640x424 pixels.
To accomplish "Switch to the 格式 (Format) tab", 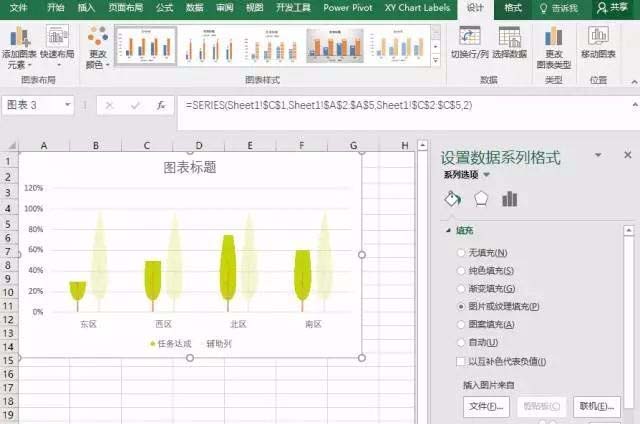I will [x=513, y=8].
